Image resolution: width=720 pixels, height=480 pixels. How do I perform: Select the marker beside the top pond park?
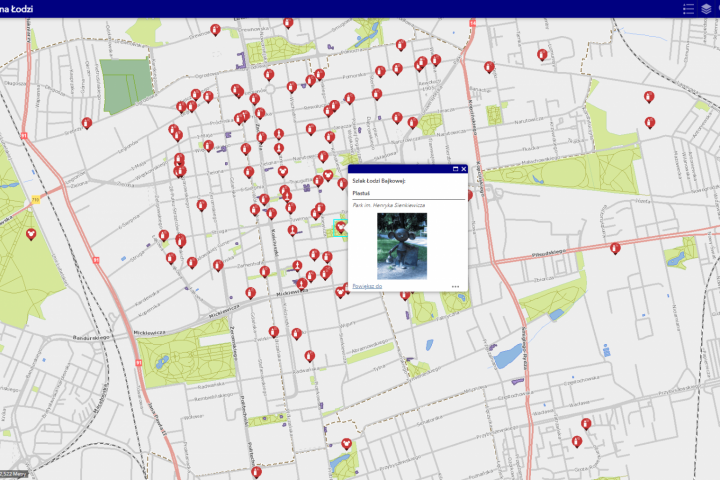pyautogui.click(x=401, y=45)
